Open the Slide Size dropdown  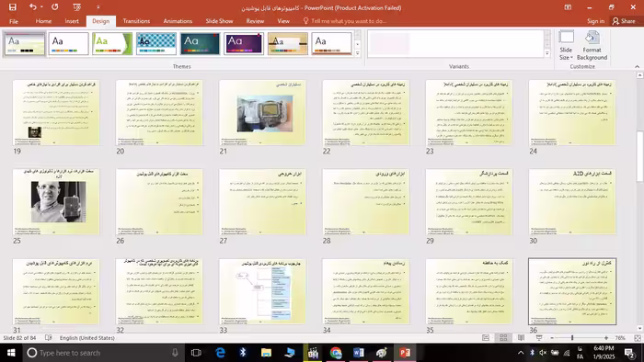[x=566, y=46]
